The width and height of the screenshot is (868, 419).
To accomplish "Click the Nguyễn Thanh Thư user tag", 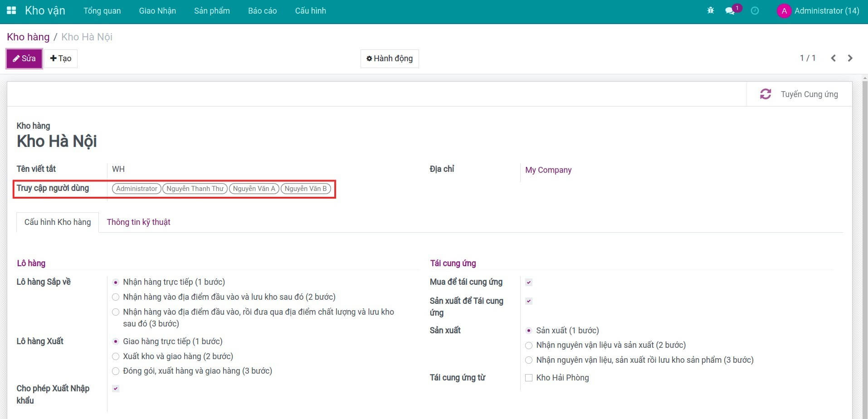I will click(x=195, y=189).
